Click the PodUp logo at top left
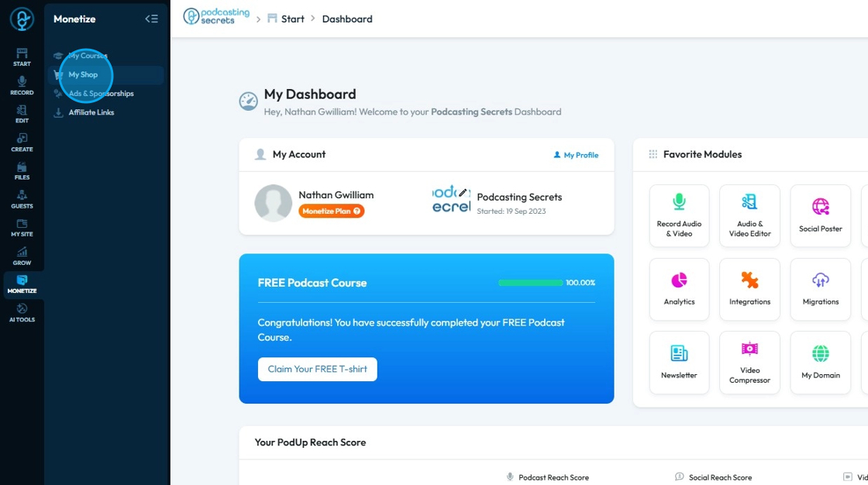This screenshot has height=485, width=868. [22, 19]
